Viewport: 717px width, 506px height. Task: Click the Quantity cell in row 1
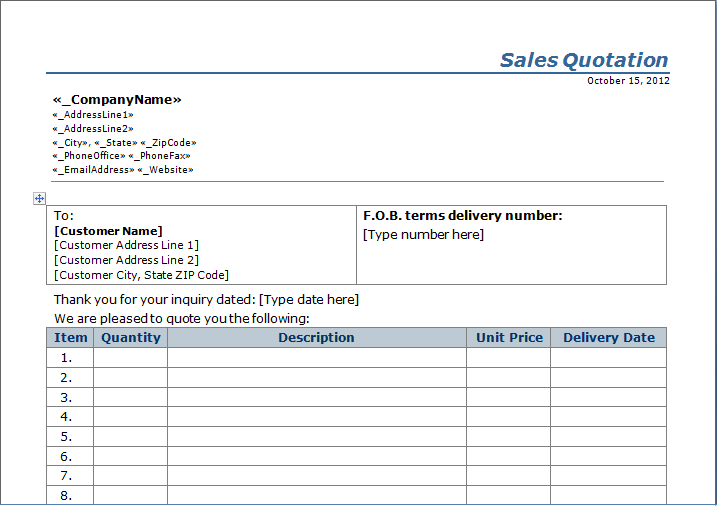tap(130, 358)
